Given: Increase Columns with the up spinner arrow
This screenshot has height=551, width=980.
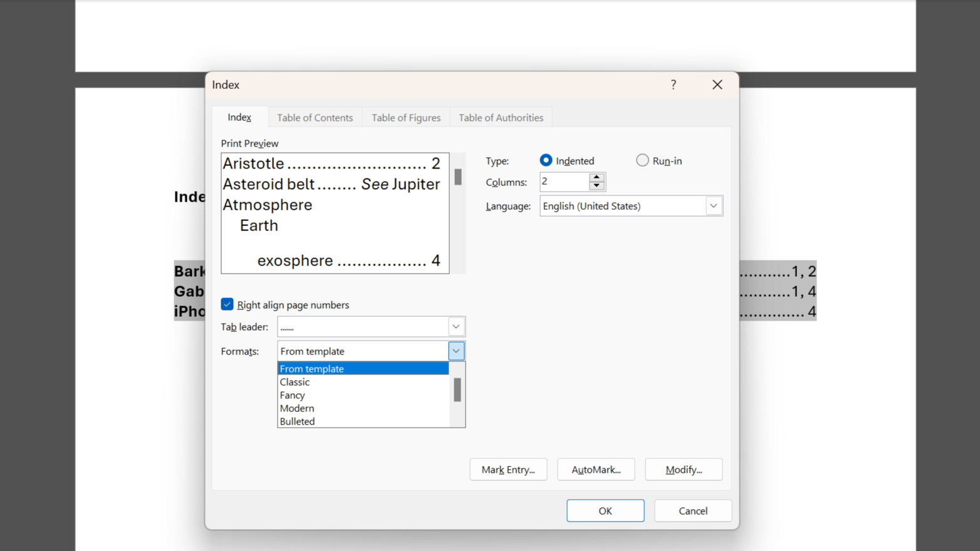Looking at the screenshot, I should pyautogui.click(x=597, y=177).
